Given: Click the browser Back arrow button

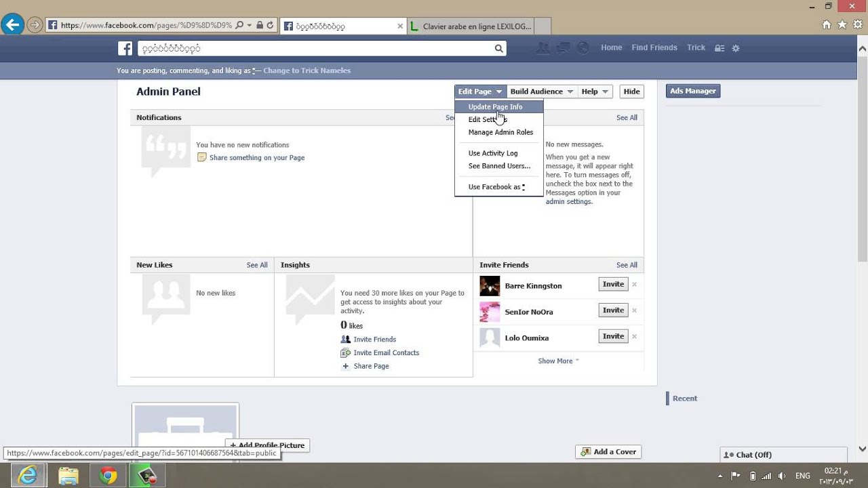Looking at the screenshot, I should (12, 25).
